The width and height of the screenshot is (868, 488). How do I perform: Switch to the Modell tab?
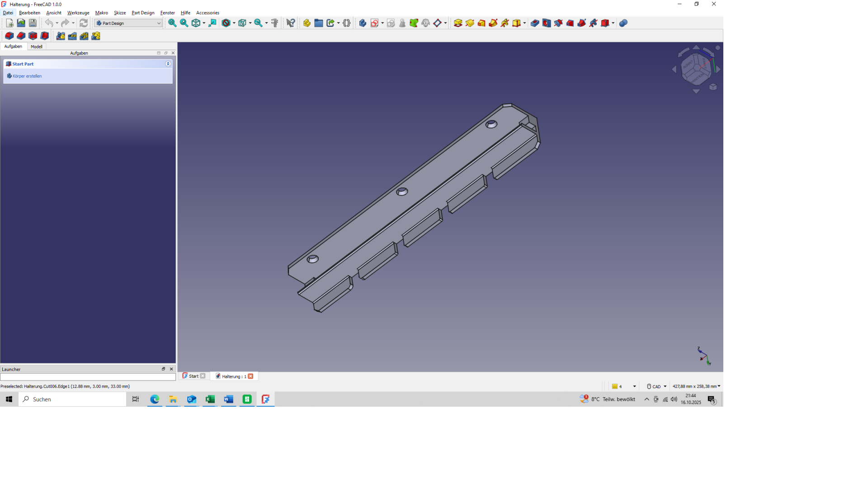coord(37,47)
